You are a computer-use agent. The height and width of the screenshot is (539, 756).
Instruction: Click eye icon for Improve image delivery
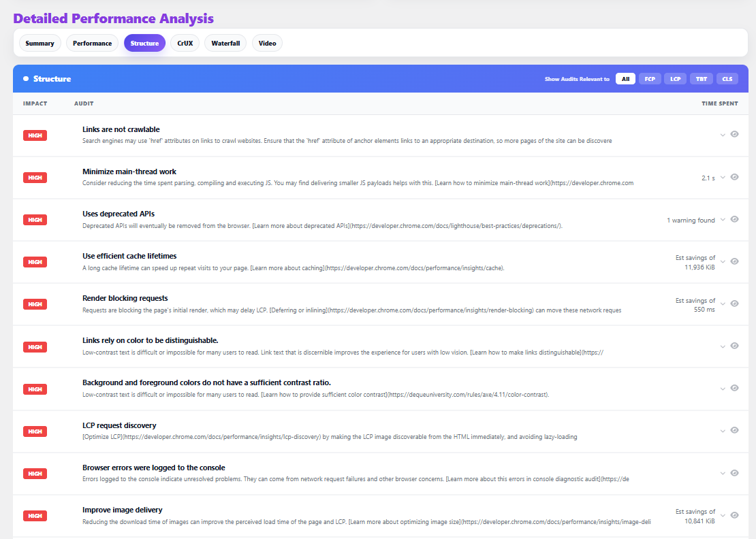[x=734, y=515]
